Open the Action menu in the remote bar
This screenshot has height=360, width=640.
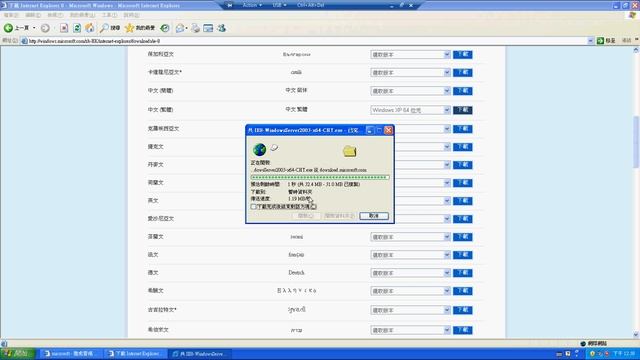point(252,5)
